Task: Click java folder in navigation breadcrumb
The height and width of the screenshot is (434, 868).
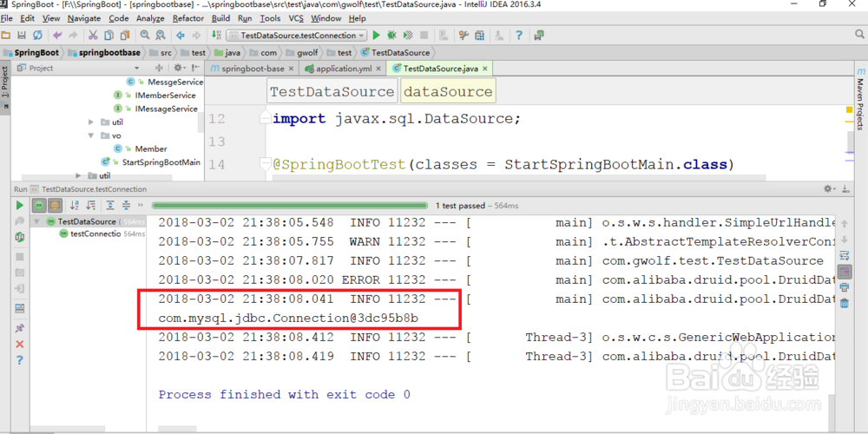Action: point(227,53)
